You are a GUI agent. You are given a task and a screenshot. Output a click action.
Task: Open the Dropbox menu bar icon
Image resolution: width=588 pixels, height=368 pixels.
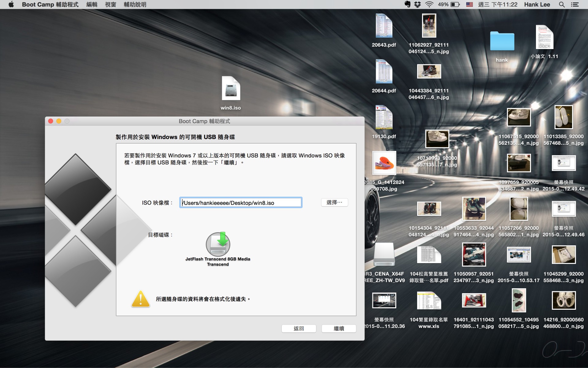point(417,4)
